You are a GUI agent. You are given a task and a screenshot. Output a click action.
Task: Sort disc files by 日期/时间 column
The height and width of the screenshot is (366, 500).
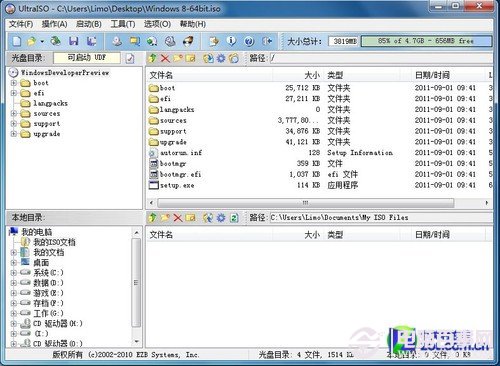point(449,75)
